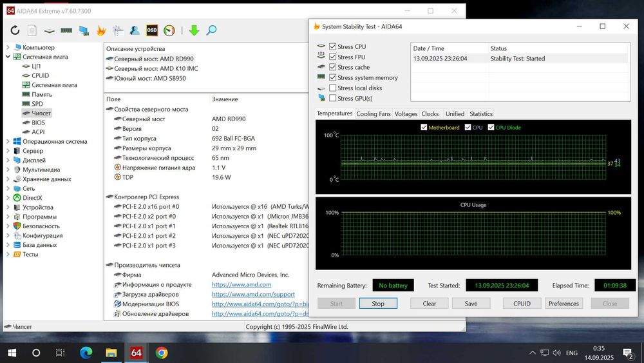Select DirectX tree item
The image size is (644, 363).
[x=32, y=198]
